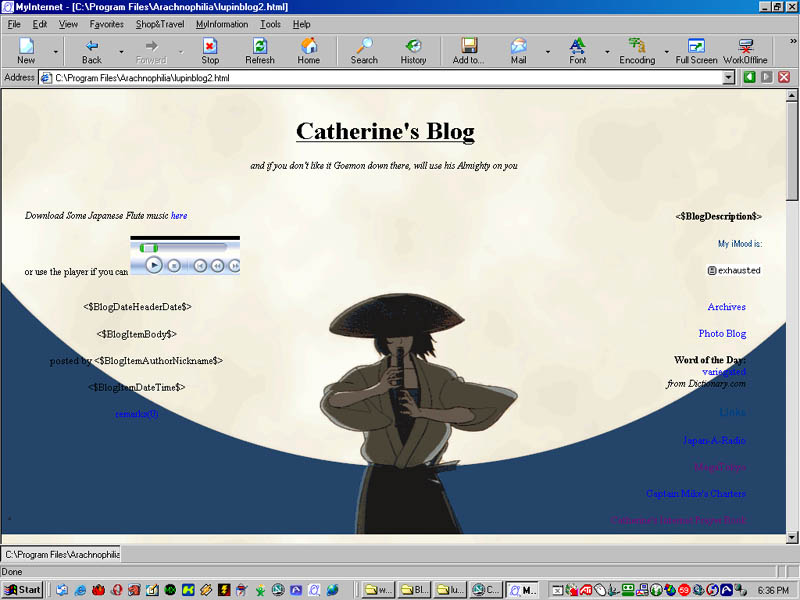Click the 'variegated' word of the day link

coord(724,371)
